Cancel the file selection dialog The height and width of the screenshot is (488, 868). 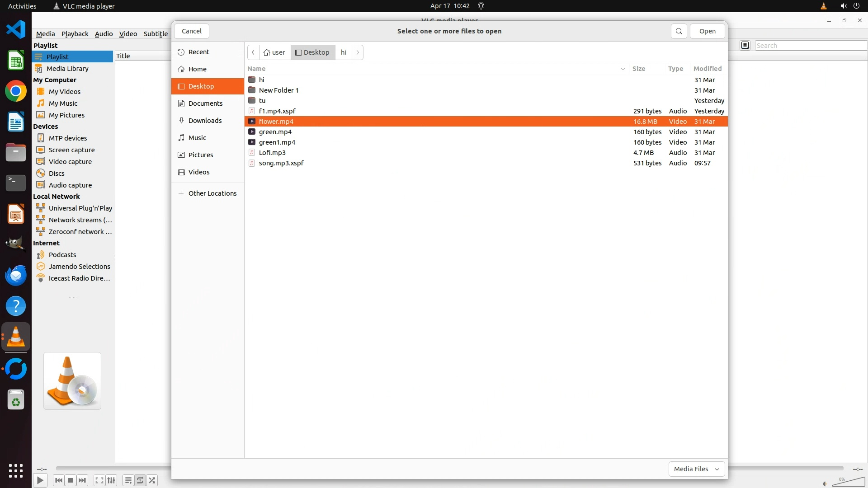click(x=191, y=31)
